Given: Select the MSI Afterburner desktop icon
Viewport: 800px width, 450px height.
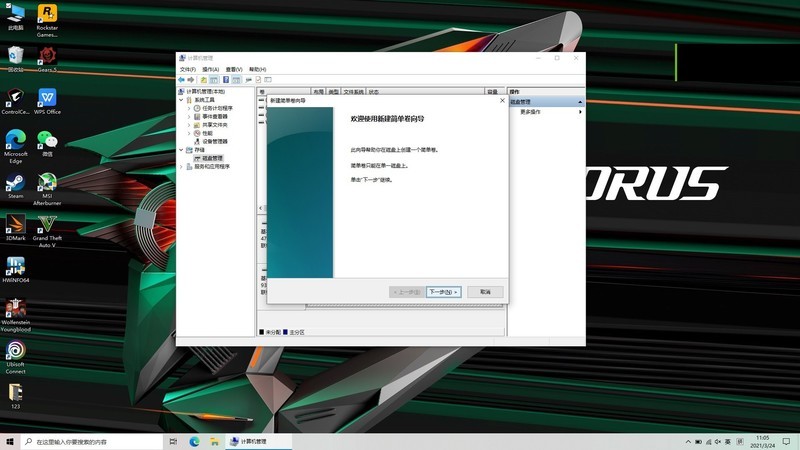Looking at the screenshot, I should coord(47,189).
